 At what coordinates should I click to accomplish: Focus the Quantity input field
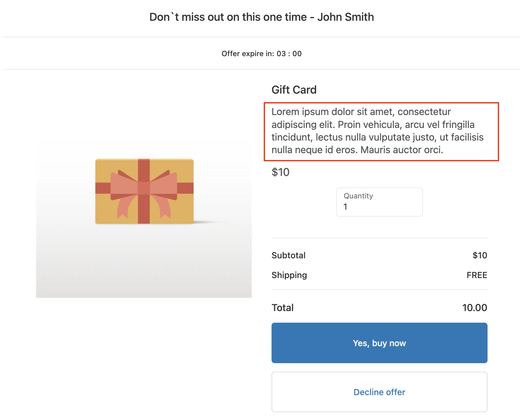click(x=379, y=202)
